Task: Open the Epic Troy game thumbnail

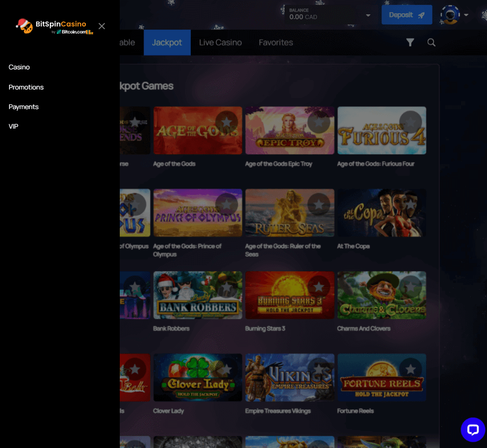Action: point(290,130)
